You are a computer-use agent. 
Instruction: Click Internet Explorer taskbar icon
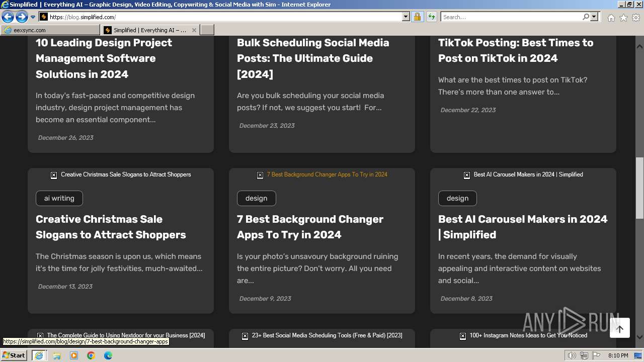coord(39,355)
